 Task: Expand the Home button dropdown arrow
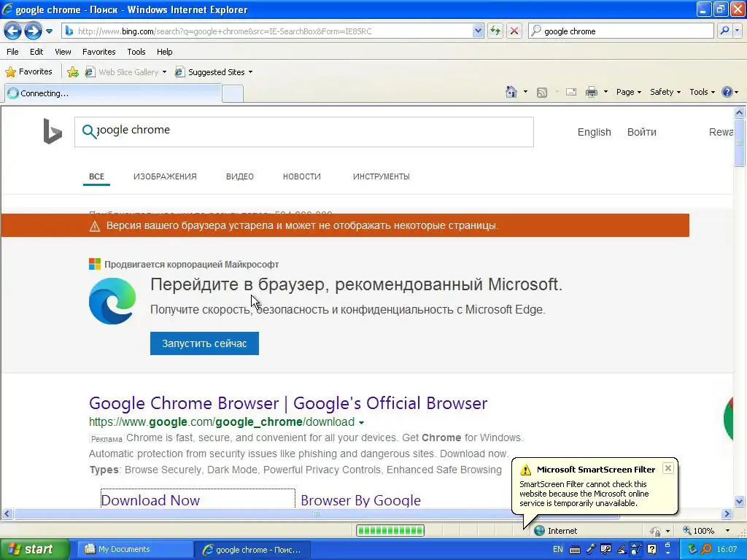(525, 92)
